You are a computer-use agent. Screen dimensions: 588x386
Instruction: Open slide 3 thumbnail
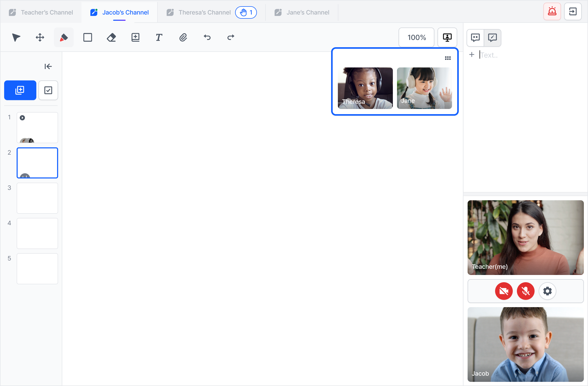(37, 198)
